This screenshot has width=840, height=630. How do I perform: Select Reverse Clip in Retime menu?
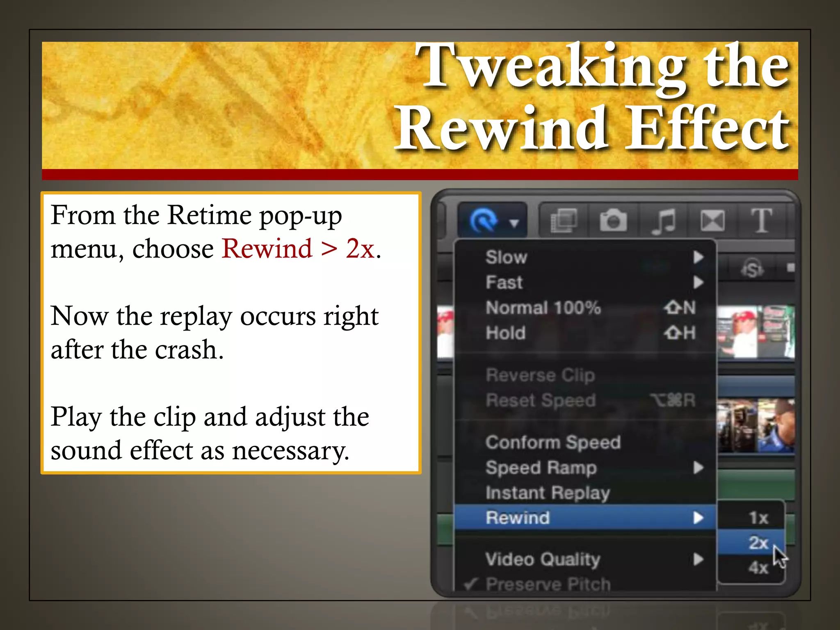click(585, 375)
